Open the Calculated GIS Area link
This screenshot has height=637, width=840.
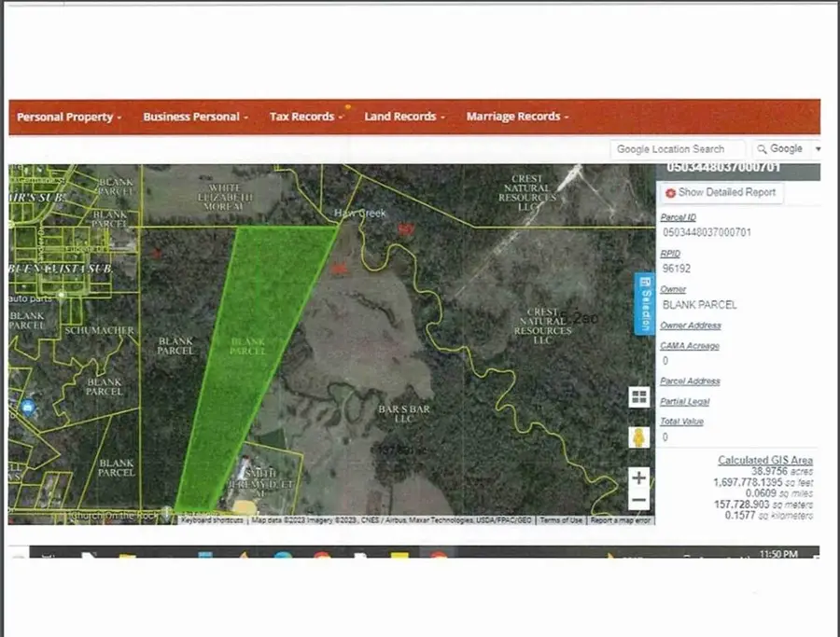pos(764,460)
